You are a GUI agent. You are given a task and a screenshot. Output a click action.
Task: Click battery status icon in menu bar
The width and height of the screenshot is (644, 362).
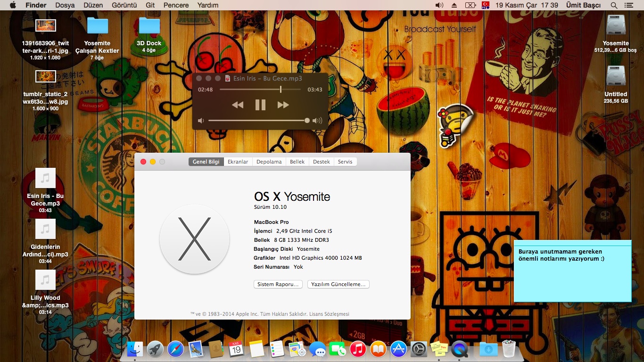point(470,5)
